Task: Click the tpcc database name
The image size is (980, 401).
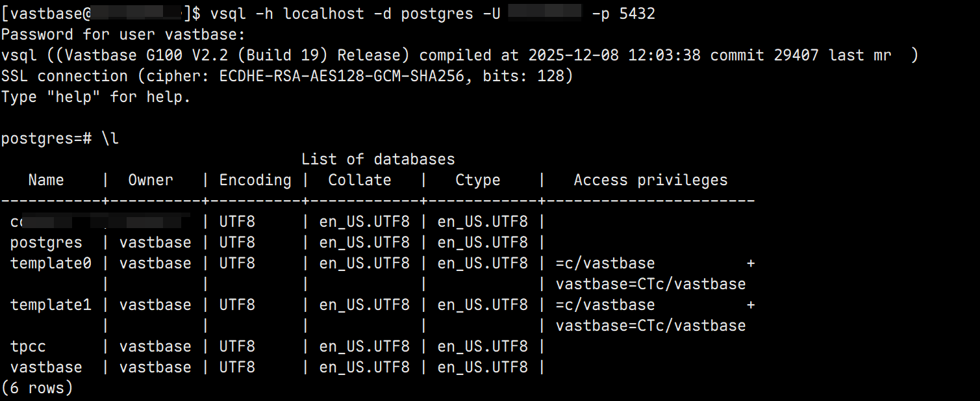Action: point(28,346)
